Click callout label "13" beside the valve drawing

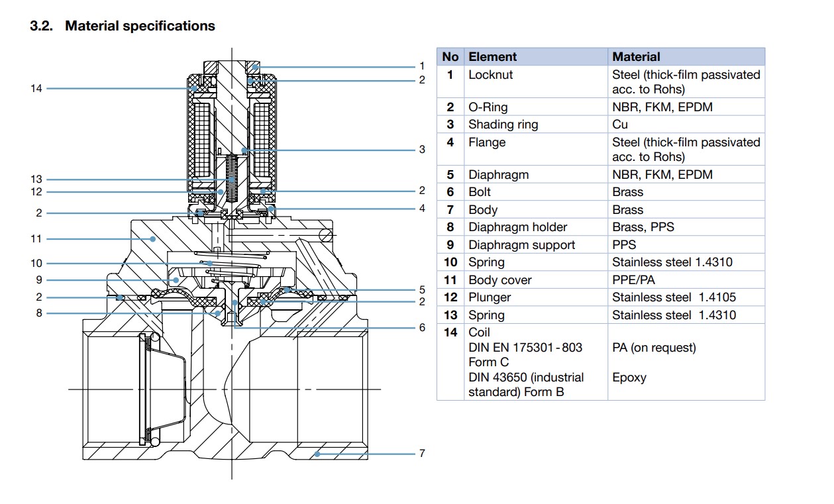[36, 179]
